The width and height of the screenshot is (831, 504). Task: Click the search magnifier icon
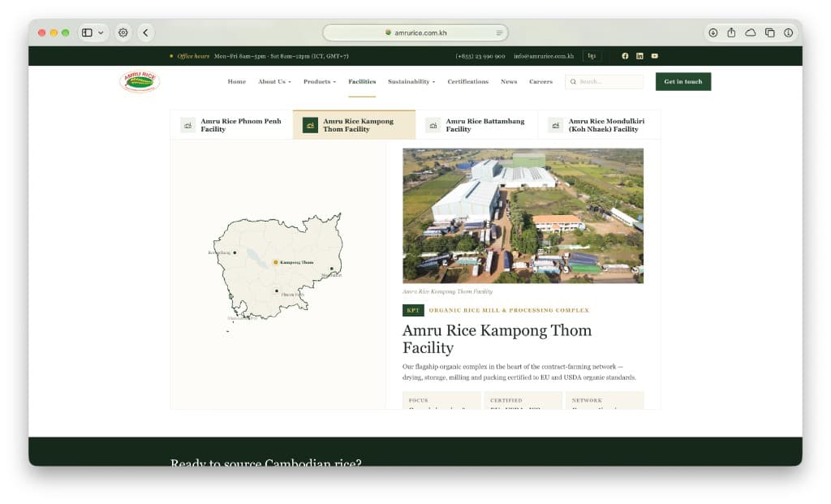[573, 82]
